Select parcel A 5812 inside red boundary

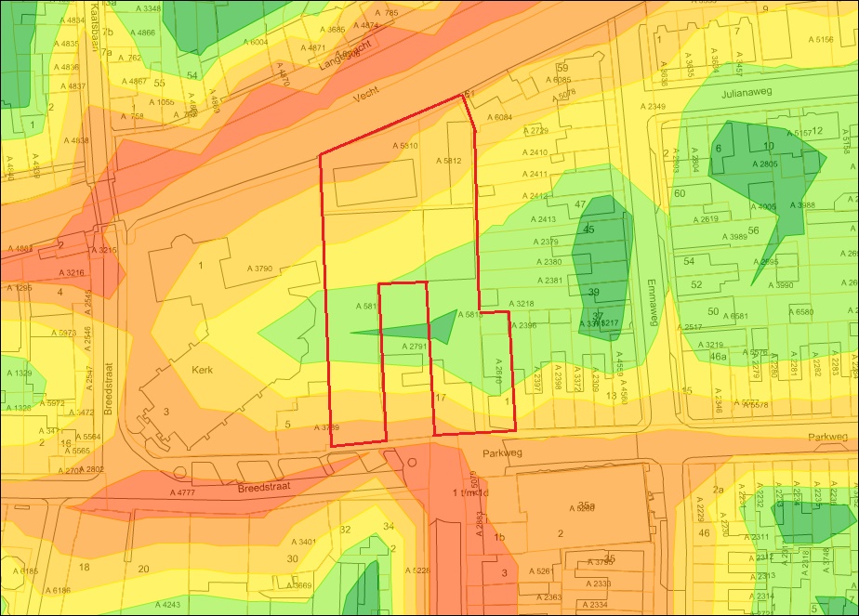[x=449, y=161]
